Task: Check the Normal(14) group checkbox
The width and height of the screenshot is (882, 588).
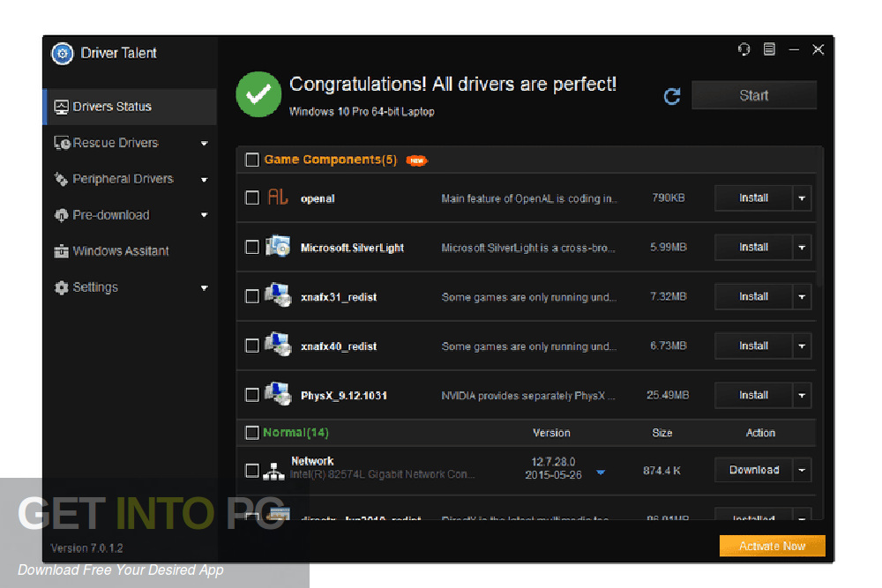Action: [x=252, y=432]
